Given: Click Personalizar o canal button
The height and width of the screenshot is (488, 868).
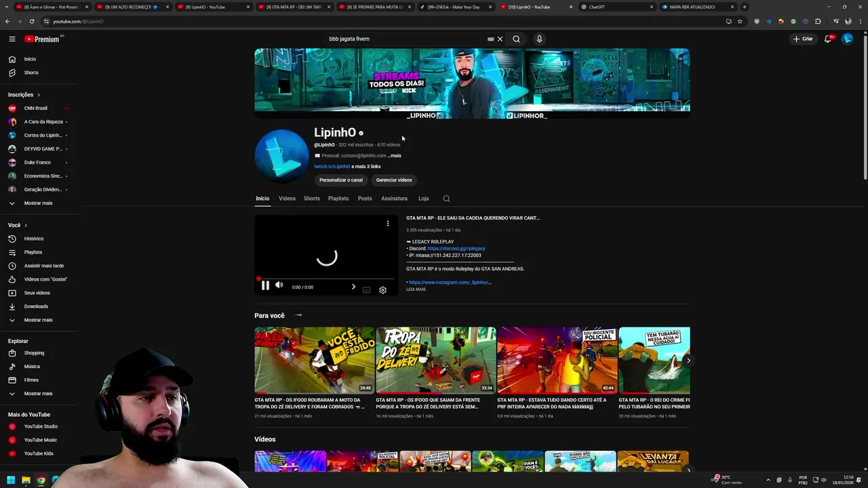Looking at the screenshot, I should 341,180.
